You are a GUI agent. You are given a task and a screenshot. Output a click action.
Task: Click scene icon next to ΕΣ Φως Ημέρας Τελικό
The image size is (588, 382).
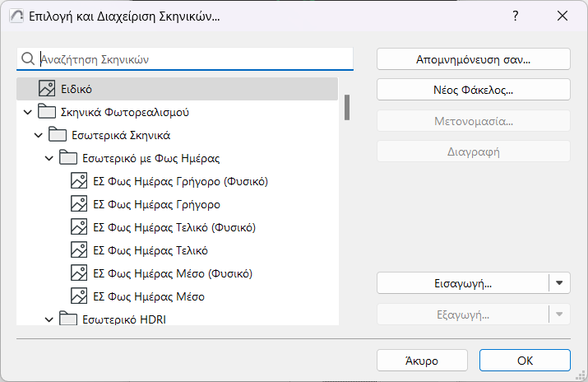79,250
